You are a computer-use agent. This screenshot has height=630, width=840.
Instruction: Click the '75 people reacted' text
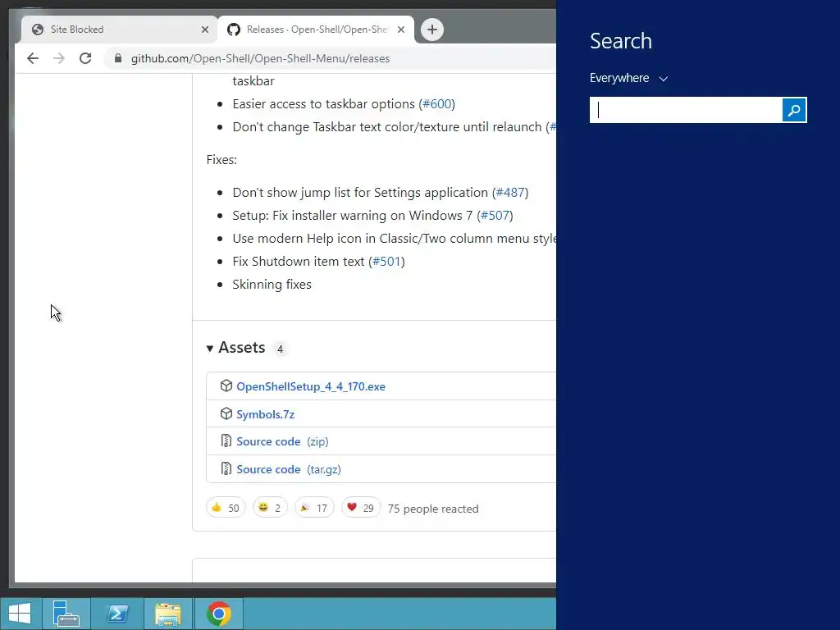(433, 509)
